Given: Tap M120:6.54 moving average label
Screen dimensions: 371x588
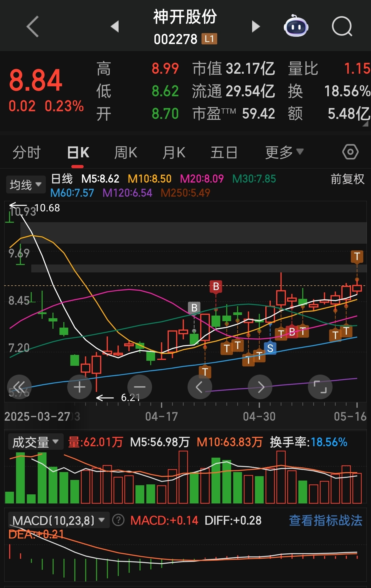Looking at the screenshot, I should pyautogui.click(x=127, y=193).
